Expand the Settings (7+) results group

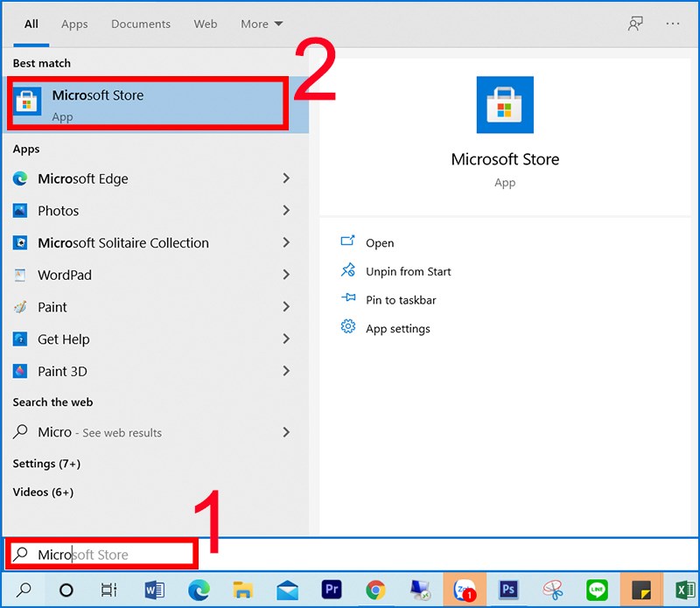pyautogui.click(x=46, y=463)
